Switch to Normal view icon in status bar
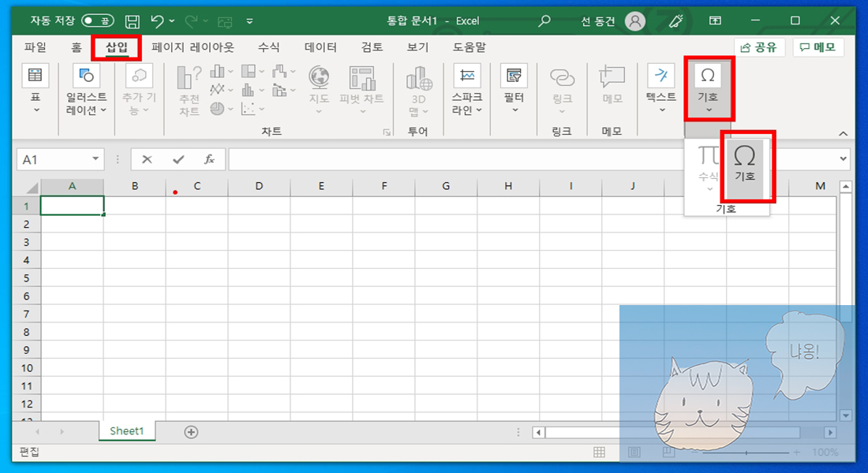The image size is (868, 473). click(x=599, y=453)
